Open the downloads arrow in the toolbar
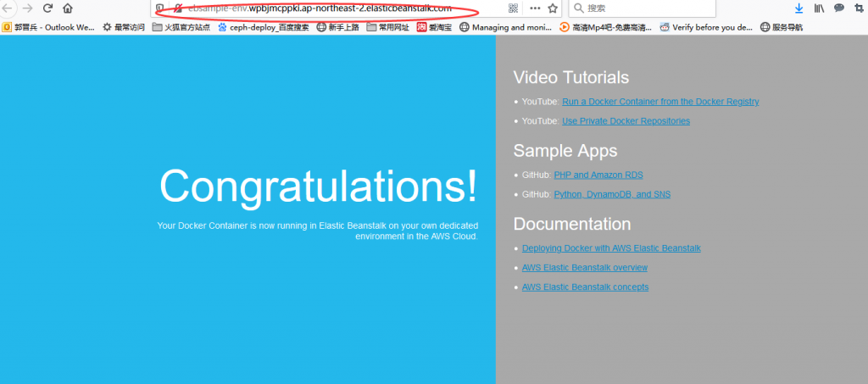 tap(798, 8)
